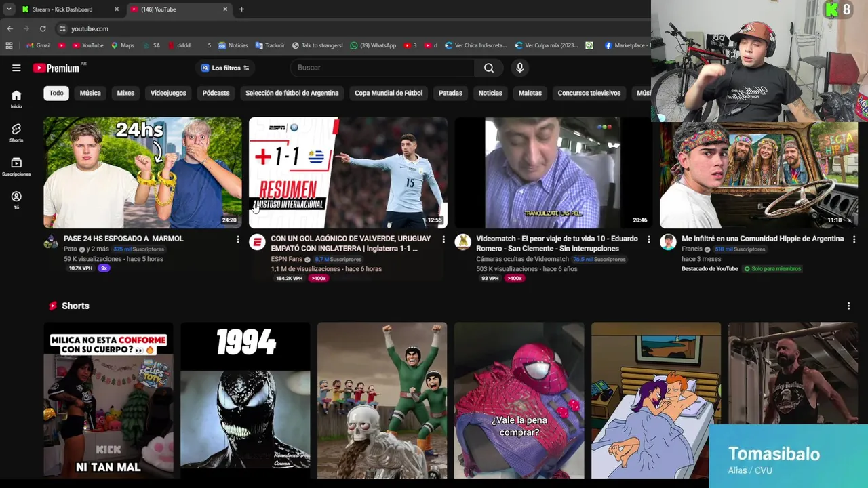Select the Todo filter chip
Viewport: 868px width, 488px height.
click(56, 93)
